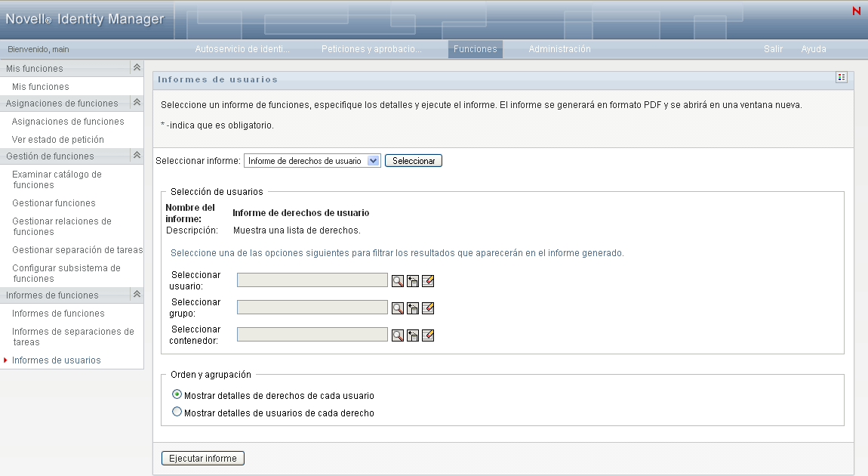868x476 pixels.
Task: Open the Seleccionar informe dropdown
Action: (312, 161)
